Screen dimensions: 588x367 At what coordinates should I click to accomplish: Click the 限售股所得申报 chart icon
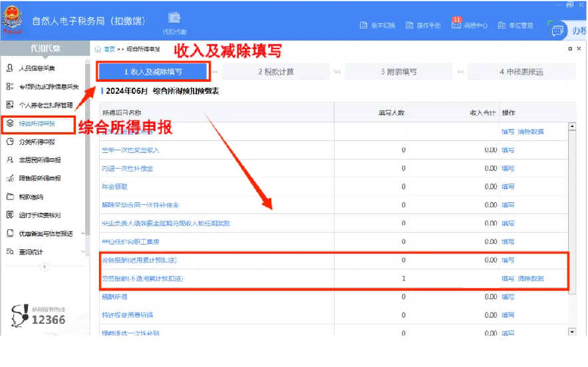(x=10, y=178)
